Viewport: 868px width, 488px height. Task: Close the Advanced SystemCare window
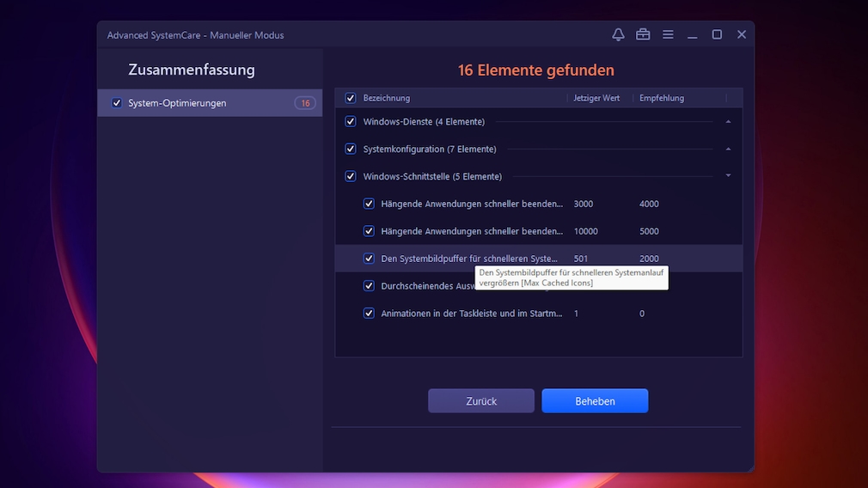pos(742,34)
